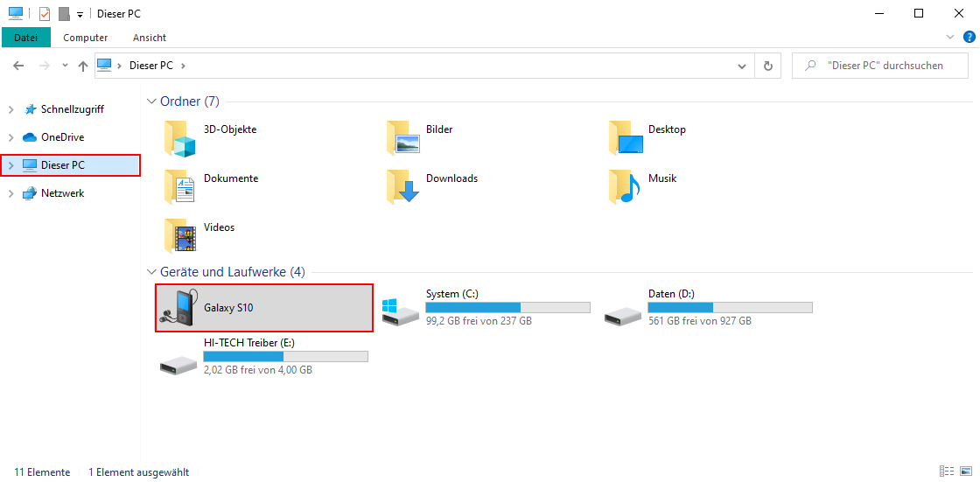Viewport: 980px width, 482px height.
Task: Switch to the Ansicht ribbon tab
Action: pos(150,38)
